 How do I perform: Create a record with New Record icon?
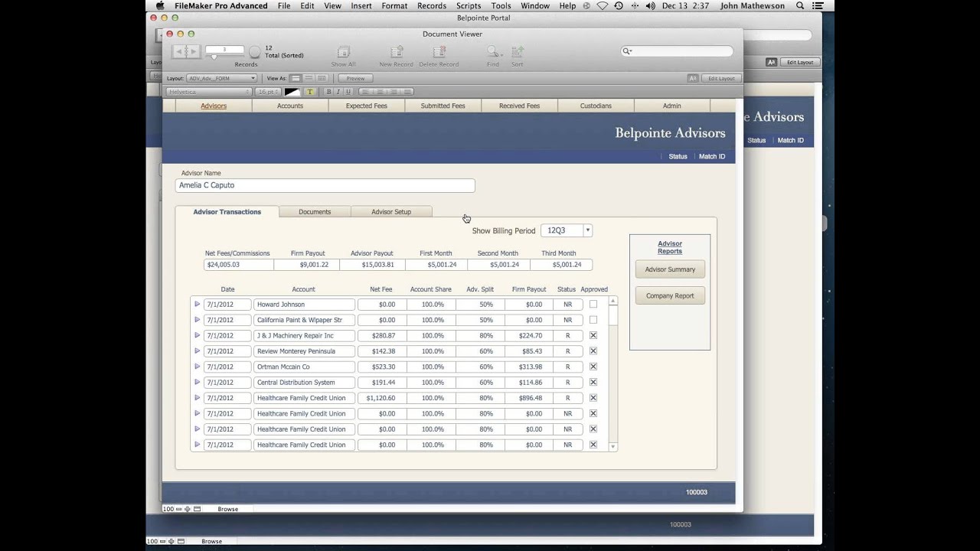point(397,52)
